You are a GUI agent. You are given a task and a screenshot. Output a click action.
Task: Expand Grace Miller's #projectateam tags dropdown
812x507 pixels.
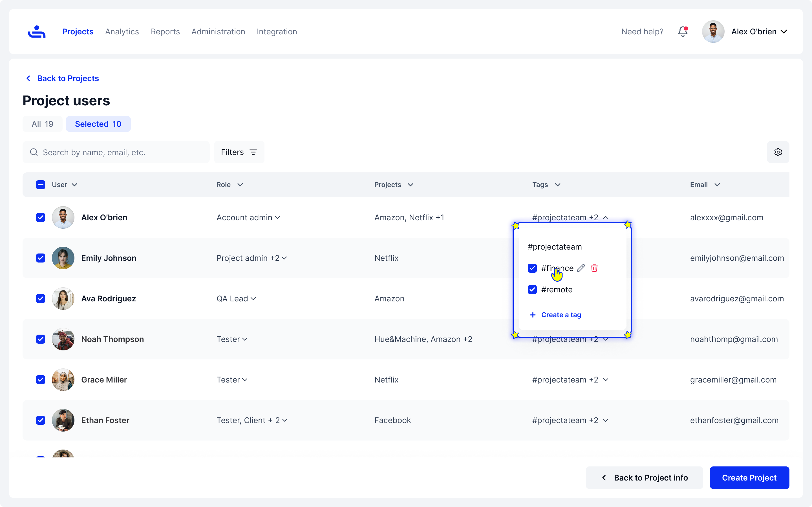[x=606, y=380]
